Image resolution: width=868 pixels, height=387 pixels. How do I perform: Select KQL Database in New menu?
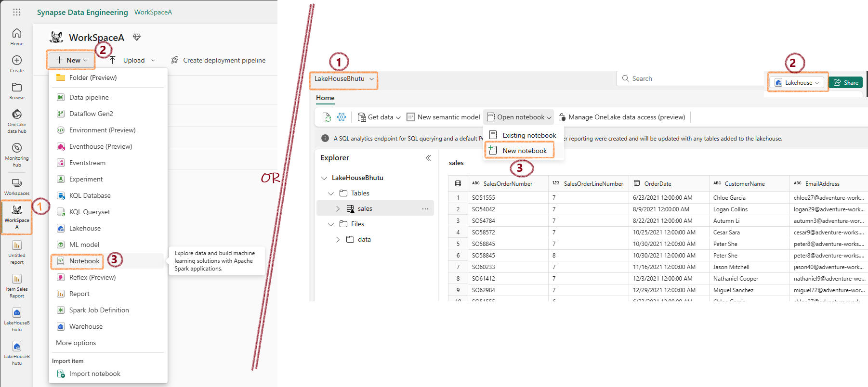(x=108, y=195)
